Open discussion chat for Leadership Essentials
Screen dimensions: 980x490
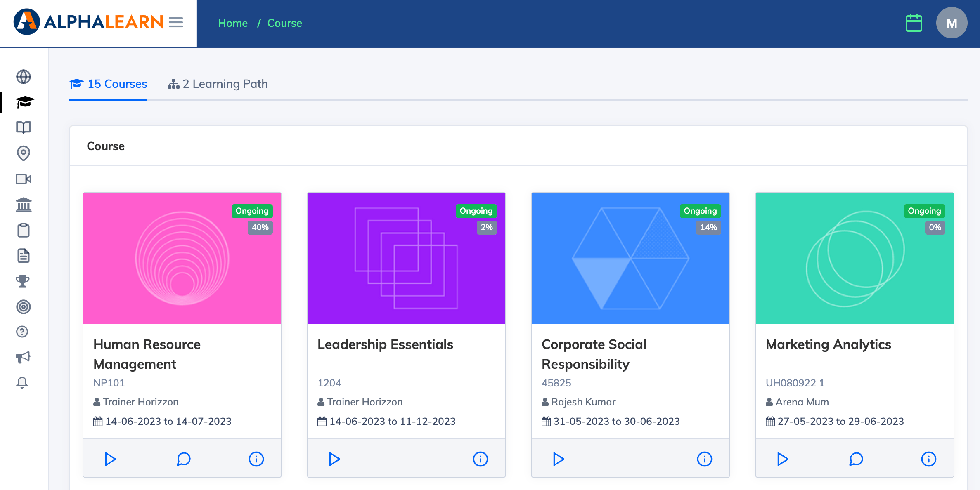pyautogui.click(x=407, y=459)
